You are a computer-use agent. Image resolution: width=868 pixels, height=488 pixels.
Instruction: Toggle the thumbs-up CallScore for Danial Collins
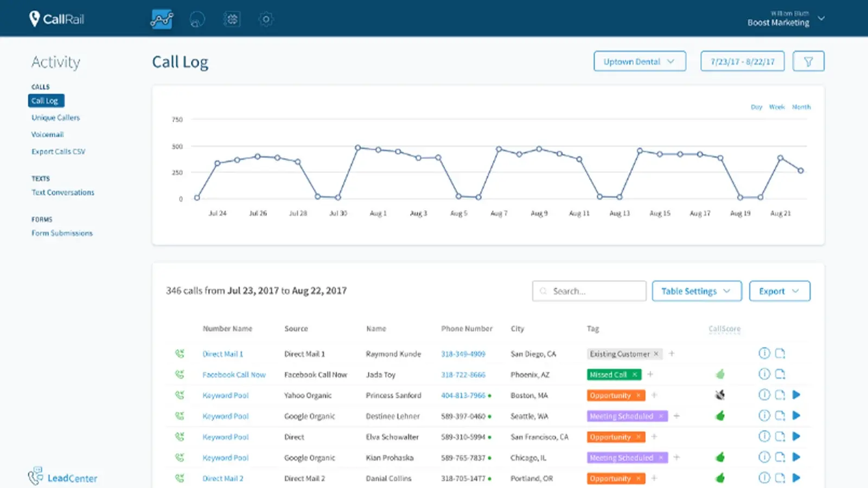coord(720,478)
